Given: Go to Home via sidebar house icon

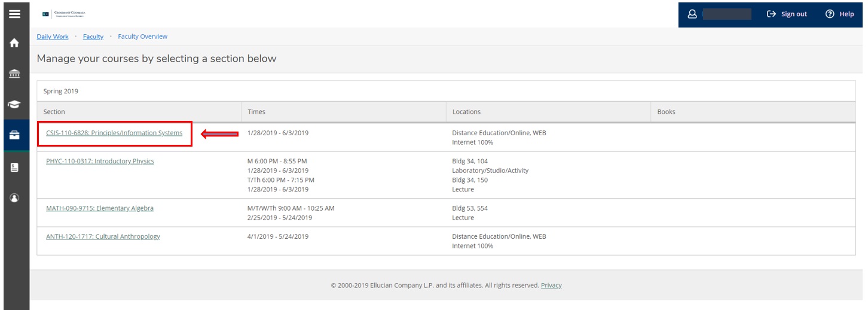Looking at the screenshot, I should (x=14, y=43).
